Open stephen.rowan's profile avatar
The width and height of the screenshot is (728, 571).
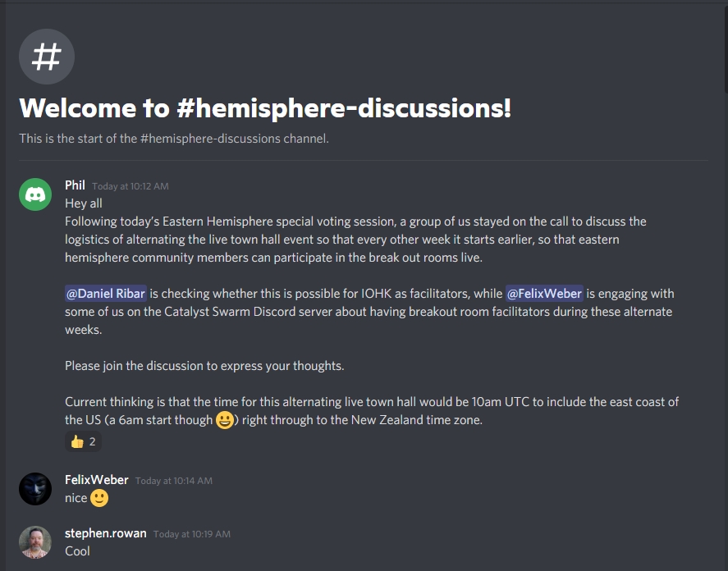pos(35,541)
